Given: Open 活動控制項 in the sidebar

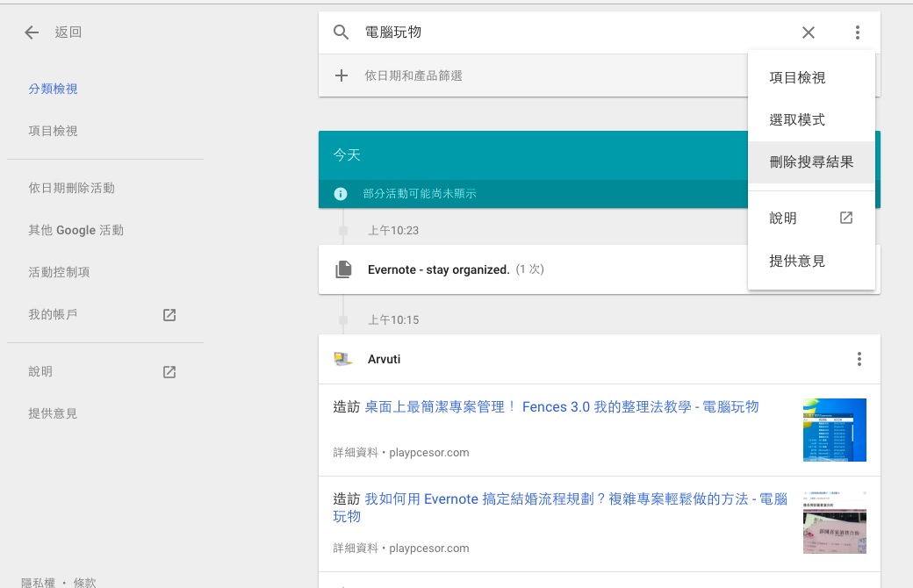Looking at the screenshot, I should [x=60, y=272].
